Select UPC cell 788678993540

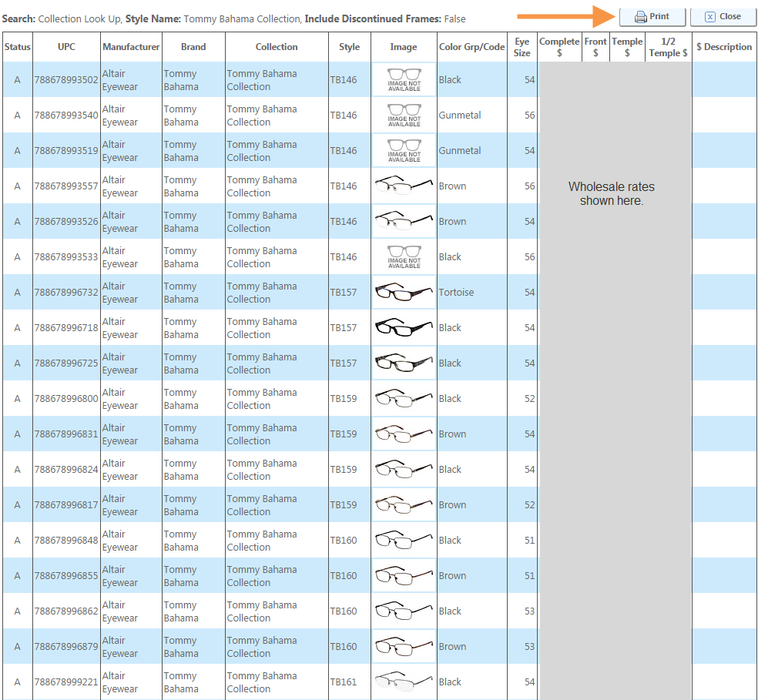coord(66,115)
